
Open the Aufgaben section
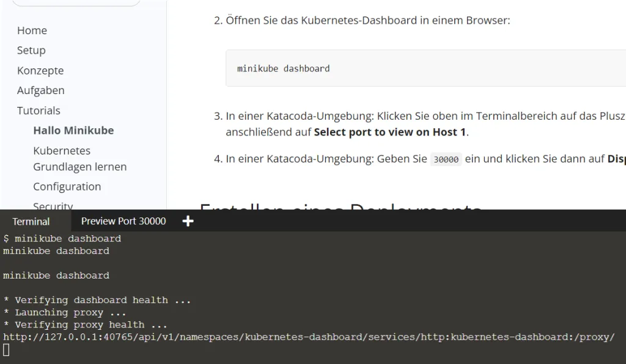point(41,90)
